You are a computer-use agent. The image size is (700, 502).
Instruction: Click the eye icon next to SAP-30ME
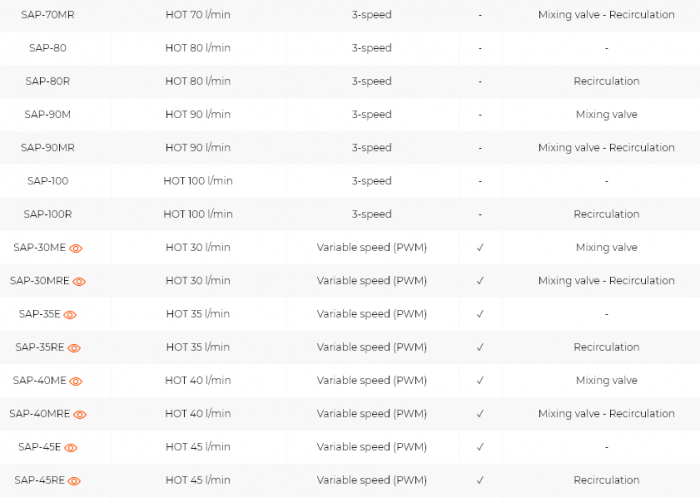click(75, 248)
